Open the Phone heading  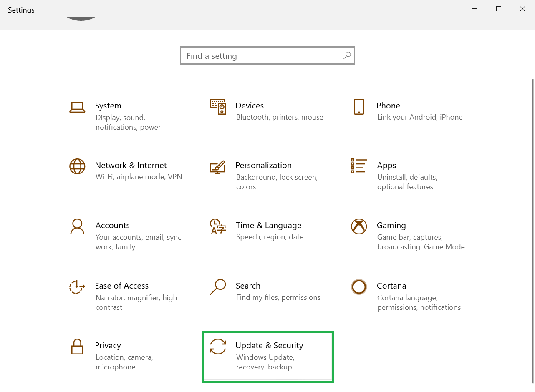(388, 106)
